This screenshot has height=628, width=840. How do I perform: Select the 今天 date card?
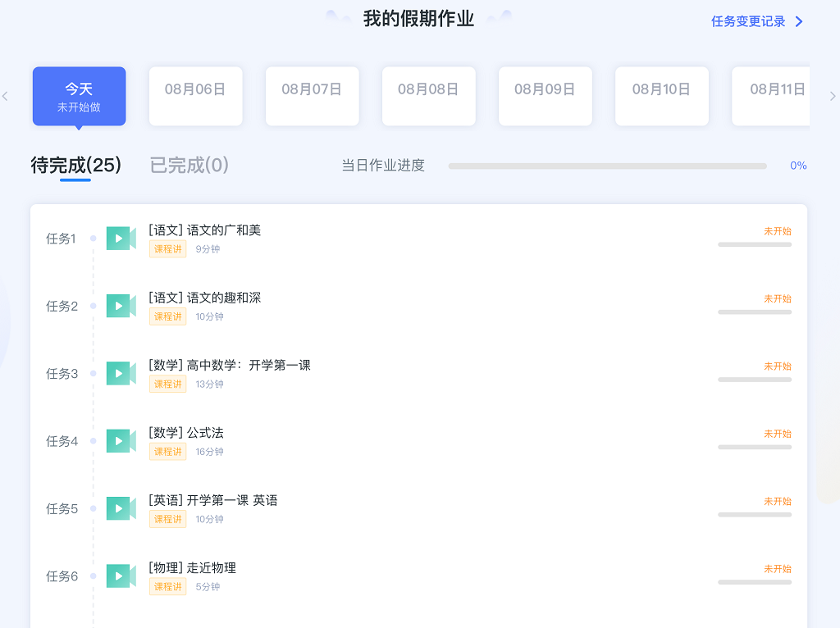tap(79, 96)
